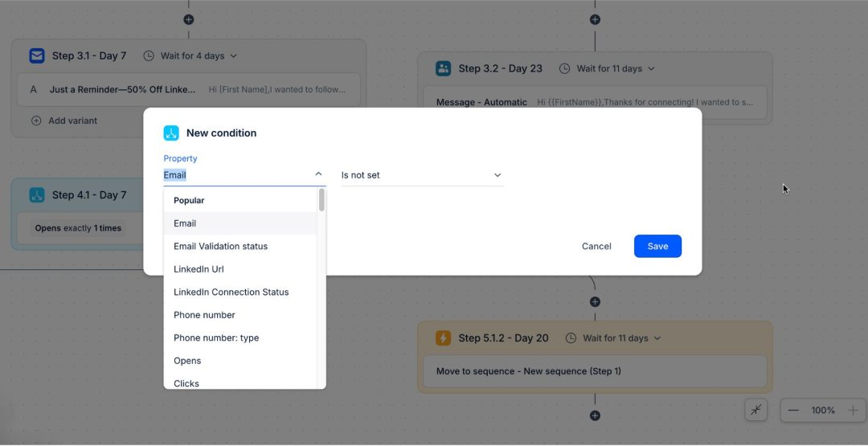
Task: Open the Wait for 4 days dropdown
Action: pos(199,56)
